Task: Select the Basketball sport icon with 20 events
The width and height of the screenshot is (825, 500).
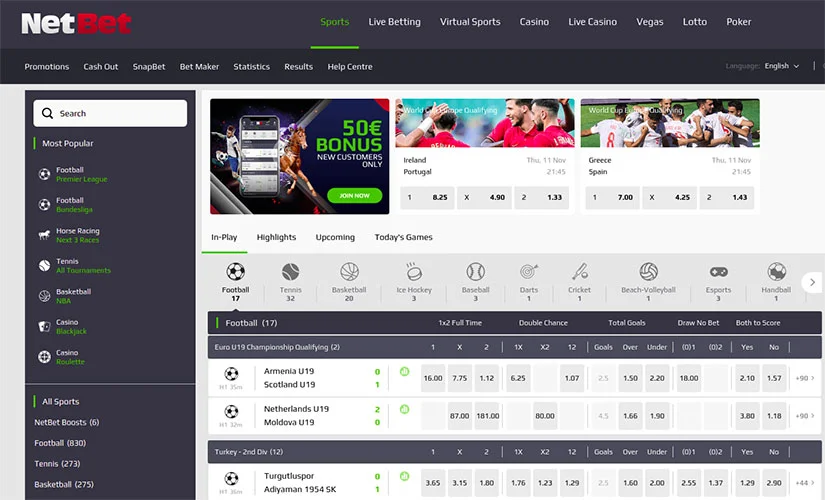Action: point(349,272)
